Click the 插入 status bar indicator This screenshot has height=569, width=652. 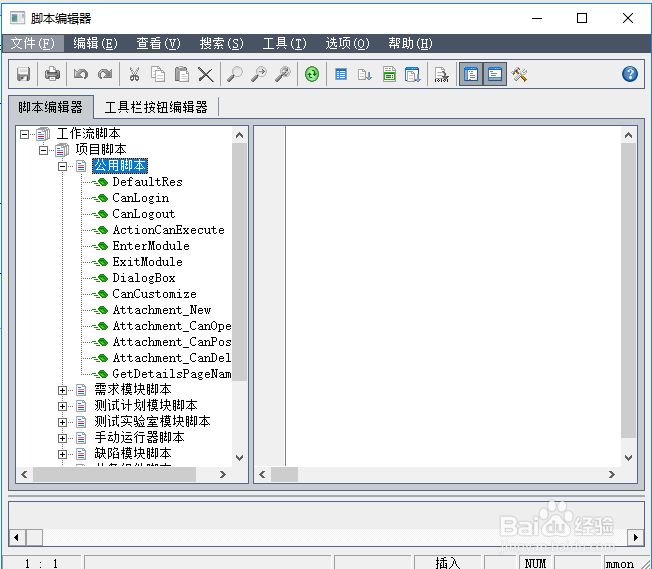pyautogui.click(x=447, y=563)
